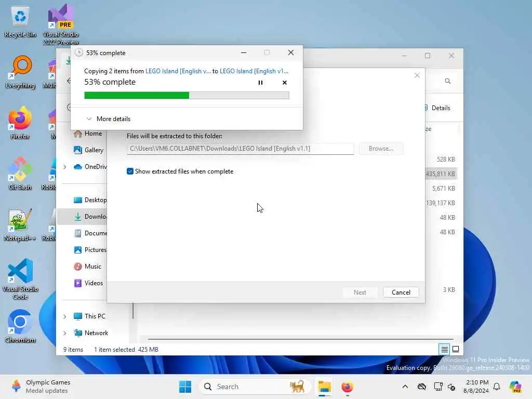Expand the OneDrive tree node
The image size is (532, 399).
pyautogui.click(x=64, y=167)
